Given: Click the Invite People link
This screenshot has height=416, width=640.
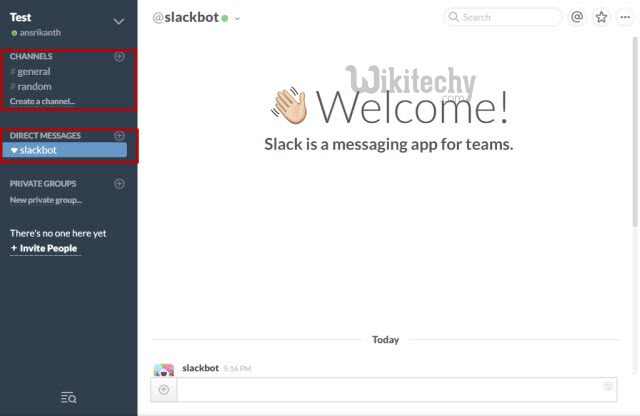Looking at the screenshot, I should tap(47, 248).
